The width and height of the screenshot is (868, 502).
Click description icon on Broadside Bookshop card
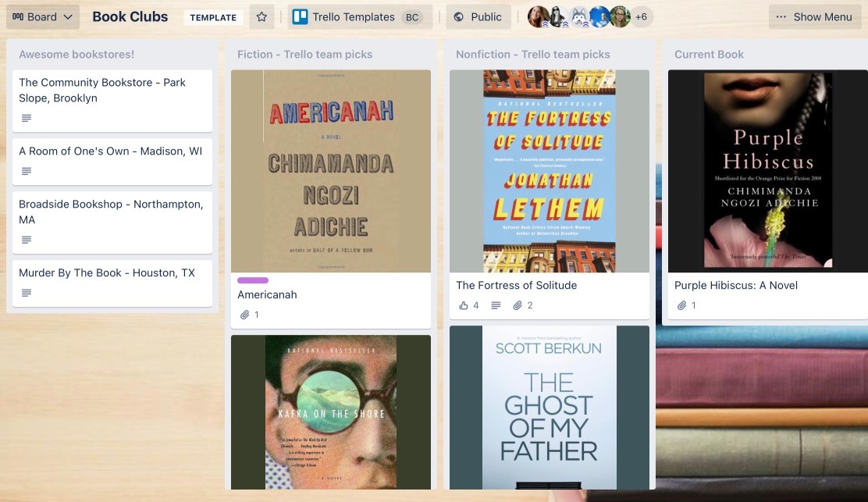tap(26, 240)
